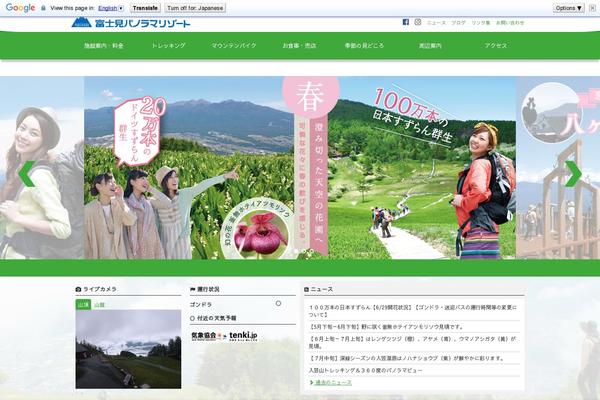Follow the リンク集 link in top header
This screenshot has height=400, width=600.
[x=481, y=23]
